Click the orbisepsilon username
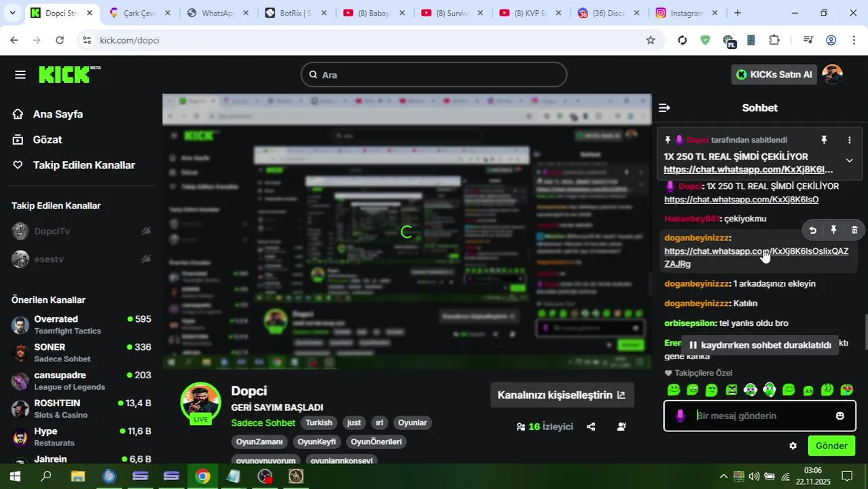This screenshot has width=868, height=489. pyautogui.click(x=690, y=323)
